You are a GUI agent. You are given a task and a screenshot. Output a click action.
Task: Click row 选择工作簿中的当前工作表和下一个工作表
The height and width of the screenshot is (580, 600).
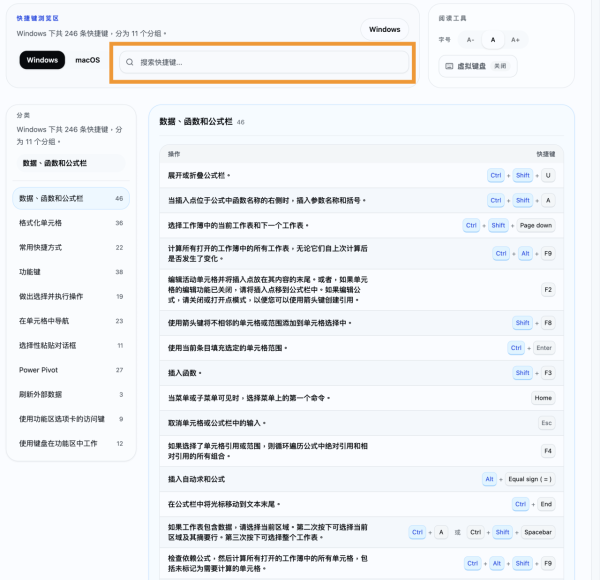click(x=361, y=225)
